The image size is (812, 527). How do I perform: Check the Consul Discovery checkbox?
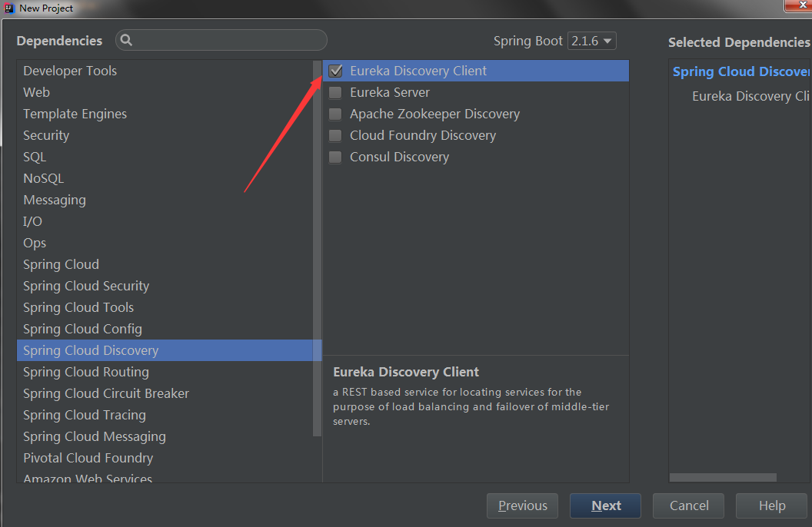(335, 157)
